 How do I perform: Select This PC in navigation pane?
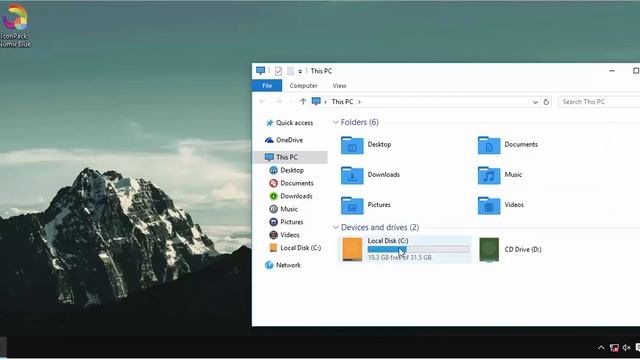tap(290, 157)
